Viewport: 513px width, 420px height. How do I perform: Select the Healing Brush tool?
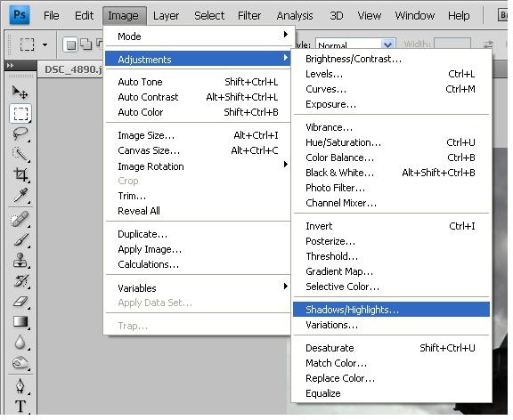(20, 219)
